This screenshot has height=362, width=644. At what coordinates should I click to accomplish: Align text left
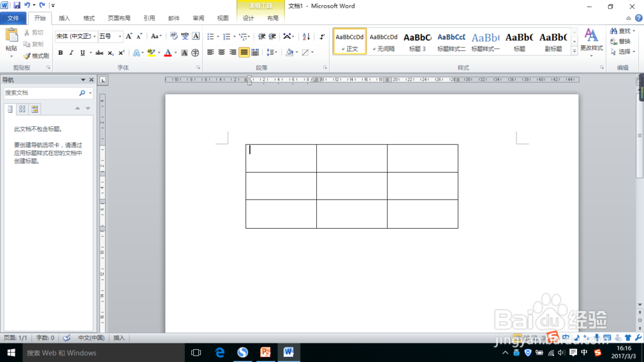tap(211, 52)
